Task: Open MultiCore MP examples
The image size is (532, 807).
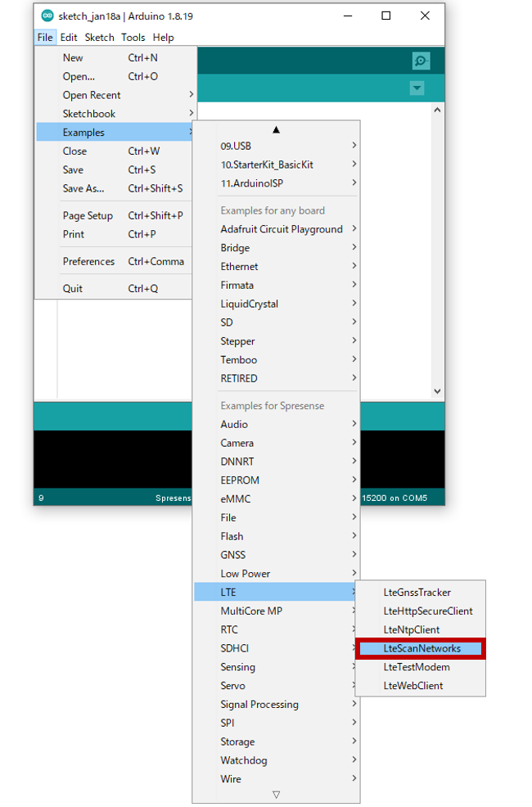Action: point(277,611)
